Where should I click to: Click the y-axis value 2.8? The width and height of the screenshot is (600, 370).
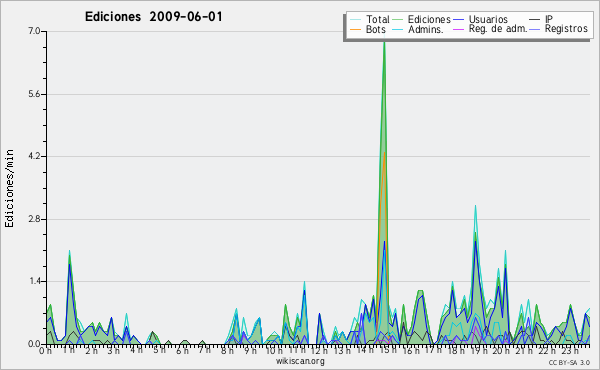pyautogui.click(x=34, y=219)
